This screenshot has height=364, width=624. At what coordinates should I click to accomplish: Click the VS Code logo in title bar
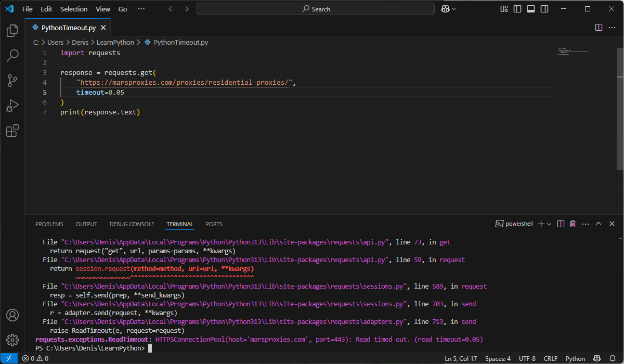(9, 9)
